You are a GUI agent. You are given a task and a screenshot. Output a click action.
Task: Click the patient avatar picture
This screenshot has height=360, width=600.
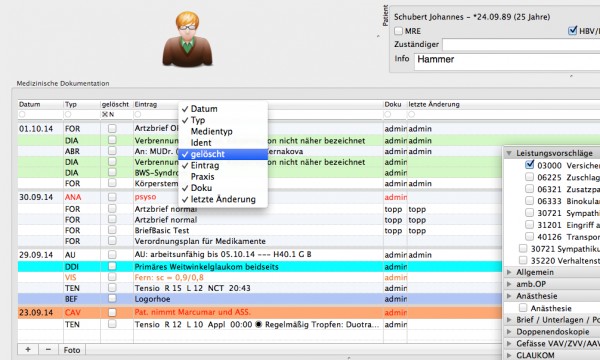(x=187, y=39)
